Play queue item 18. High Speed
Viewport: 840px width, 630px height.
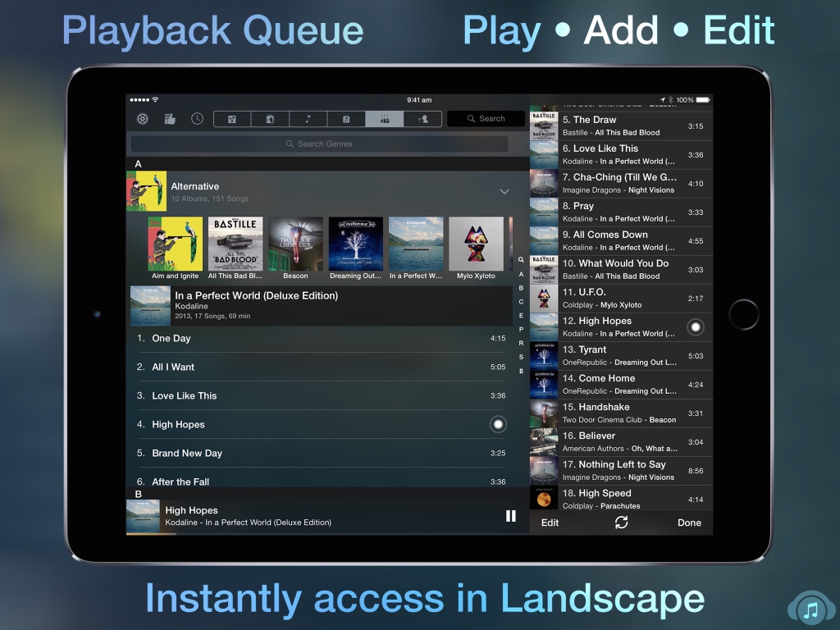pyautogui.click(x=622, y=499)
